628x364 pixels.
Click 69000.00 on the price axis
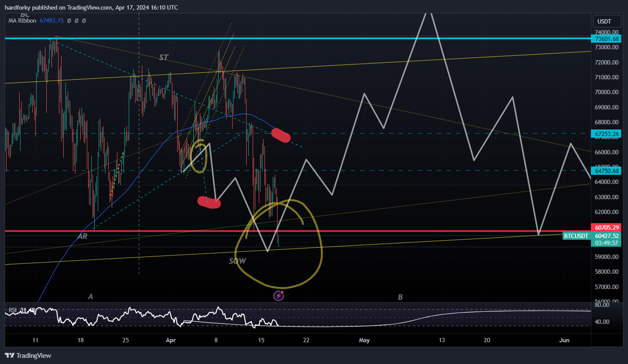point(606,107)
